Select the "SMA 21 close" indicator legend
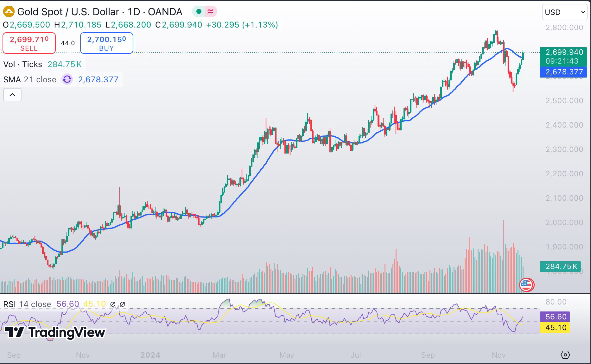Viewport: 591px width, 364px height. (30, 79)
